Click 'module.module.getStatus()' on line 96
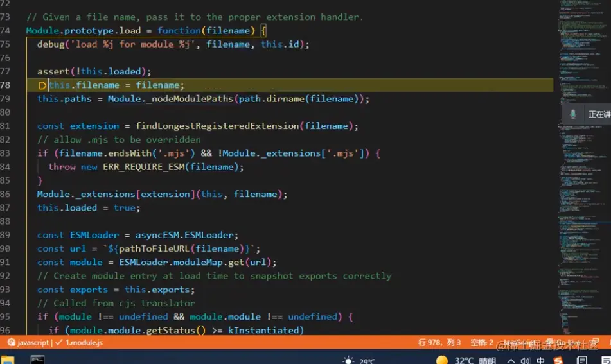611x364 pixels. point(137,330)
